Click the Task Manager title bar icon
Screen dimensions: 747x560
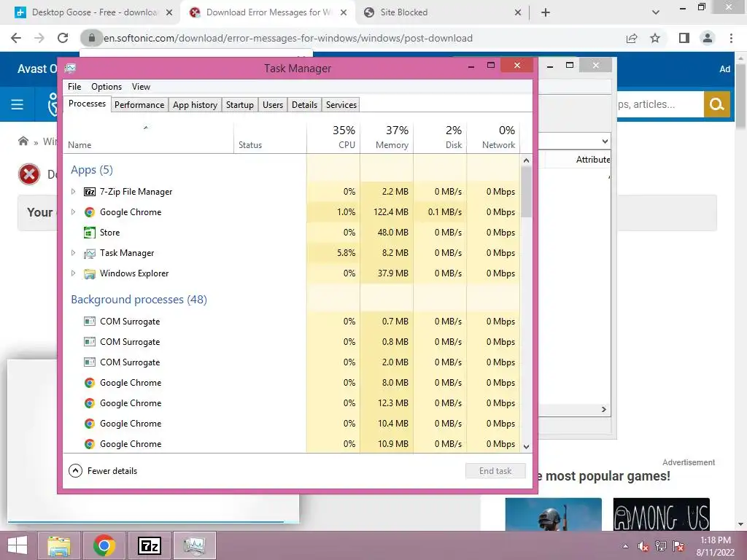pos(71,68)
